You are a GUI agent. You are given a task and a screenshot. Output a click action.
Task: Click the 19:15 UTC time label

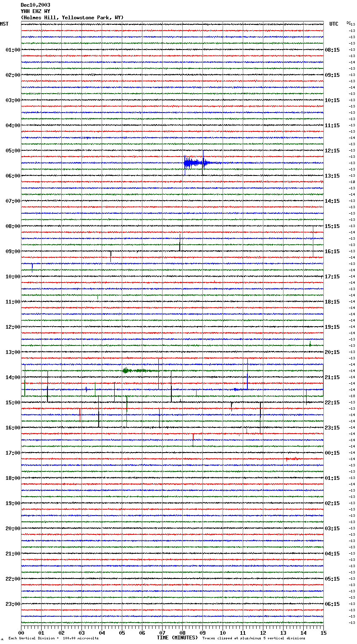tap(332, 327)
